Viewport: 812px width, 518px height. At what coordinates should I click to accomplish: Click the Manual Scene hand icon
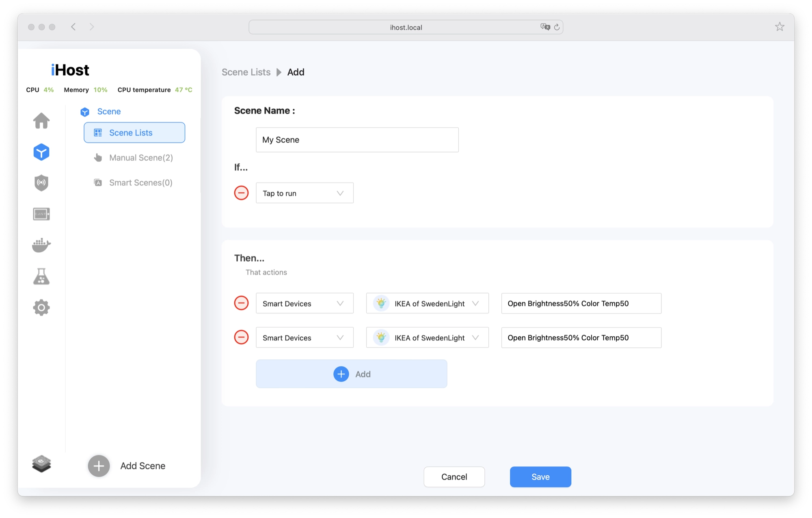tap(98, 157)
